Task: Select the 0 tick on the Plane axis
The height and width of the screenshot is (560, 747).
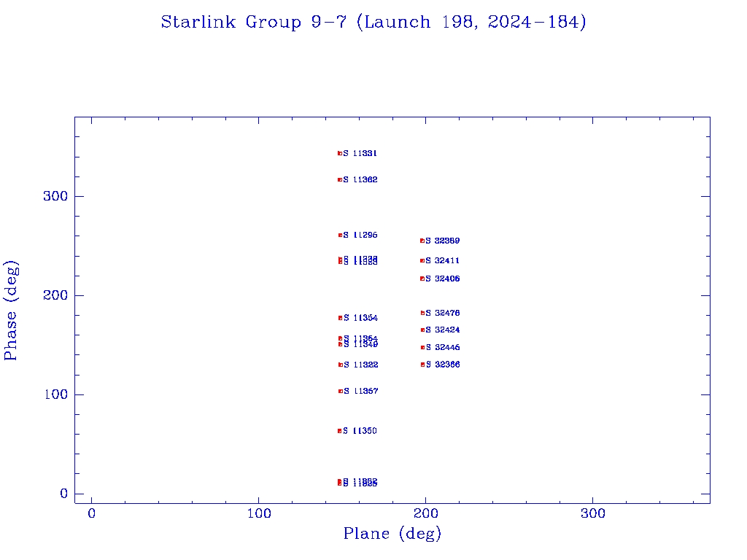Action: [91, 513]
